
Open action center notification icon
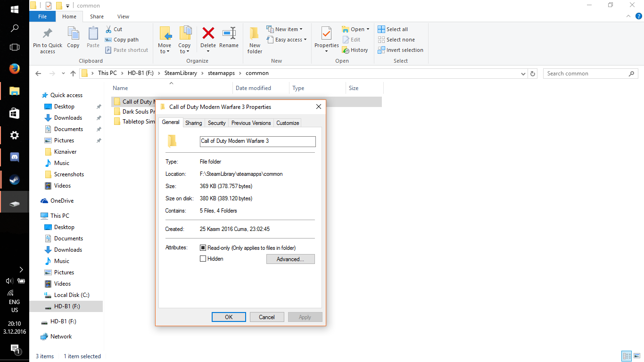[x=15, y=349]
